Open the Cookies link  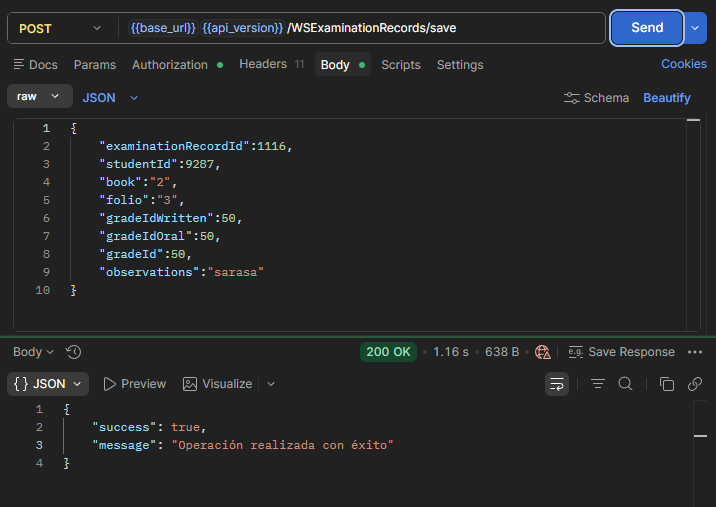pos(684,64)
